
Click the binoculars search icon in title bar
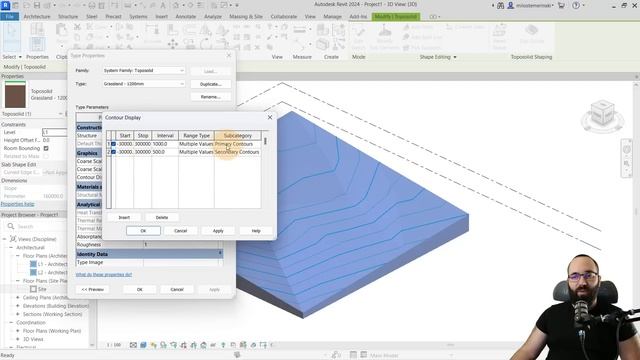pos(500,5)
